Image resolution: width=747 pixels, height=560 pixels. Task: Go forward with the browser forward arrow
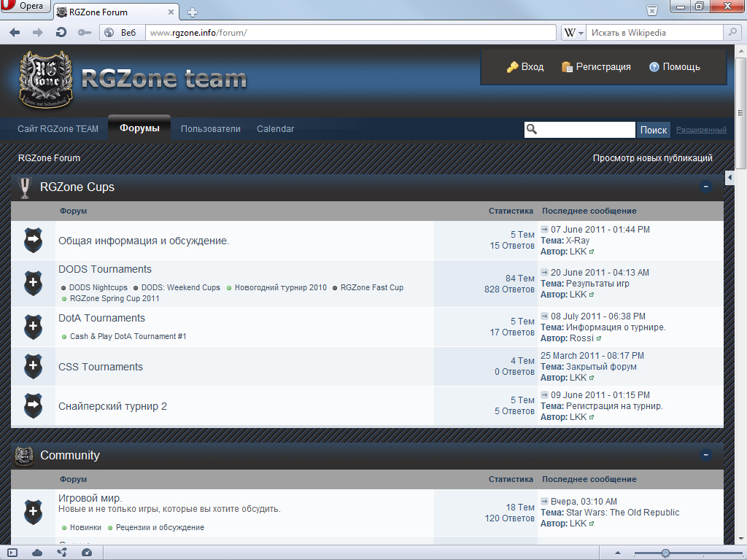point(38,32)
